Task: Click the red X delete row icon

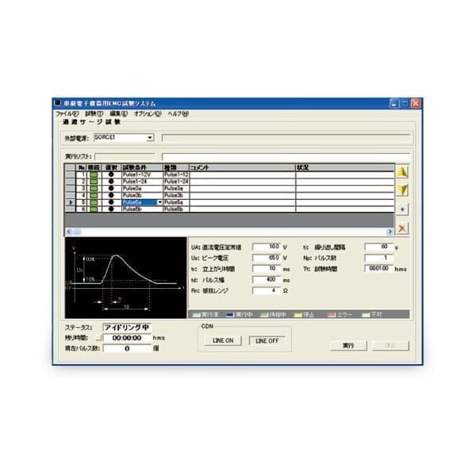Action: click(x=402, y=228)
